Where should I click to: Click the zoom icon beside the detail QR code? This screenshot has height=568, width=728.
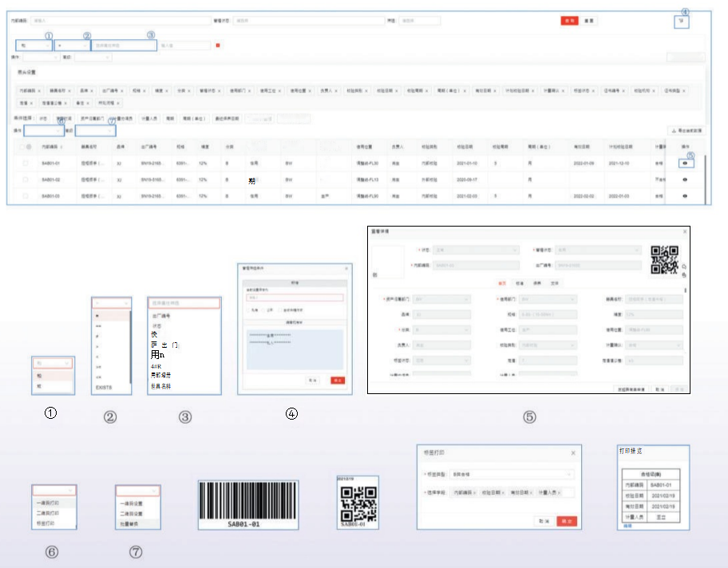(684, 266)
